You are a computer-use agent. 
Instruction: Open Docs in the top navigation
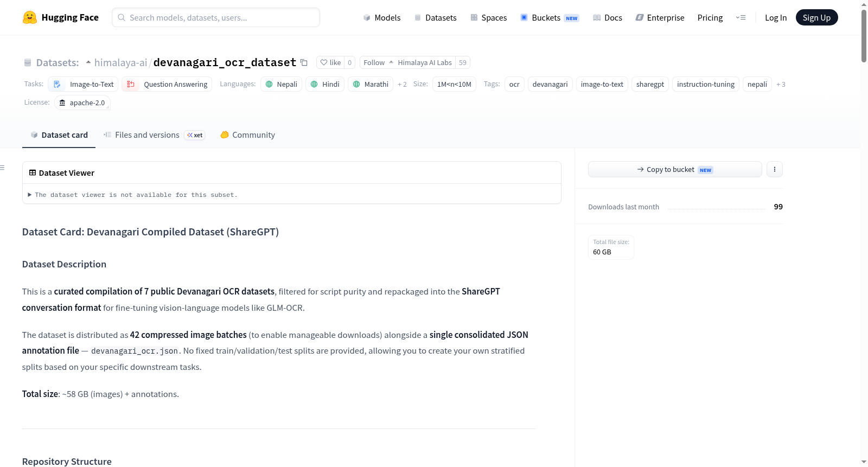click(608, 17)
